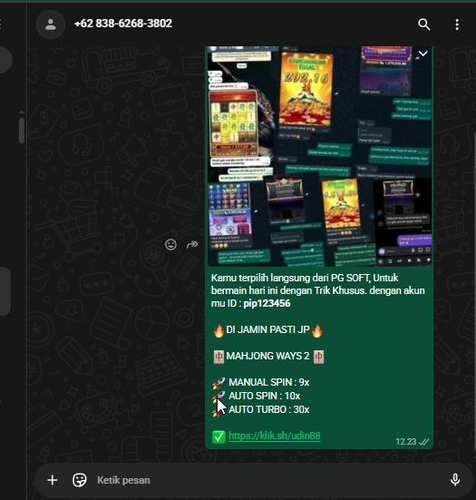Search within the chat
Screen dimensions: 476x500
click(x=424, y=24)
